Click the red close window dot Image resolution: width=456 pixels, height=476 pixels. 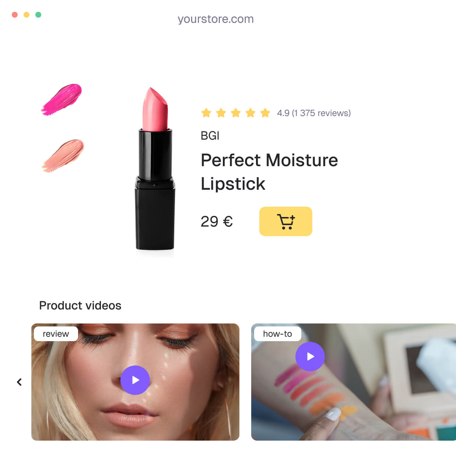pyautogui.click(x=15, y=15)
